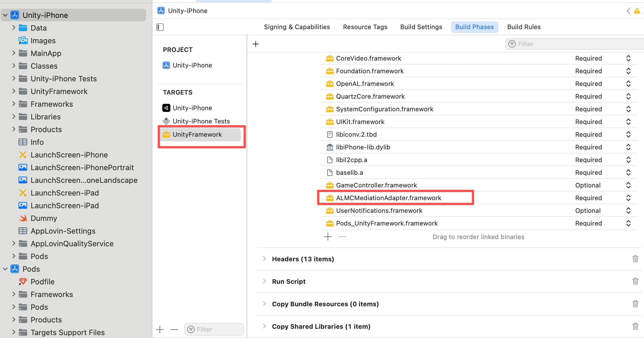Change the status stepper for UIKit.framework
This screenshot has width=644, height=338.
(x=628, y=122)
